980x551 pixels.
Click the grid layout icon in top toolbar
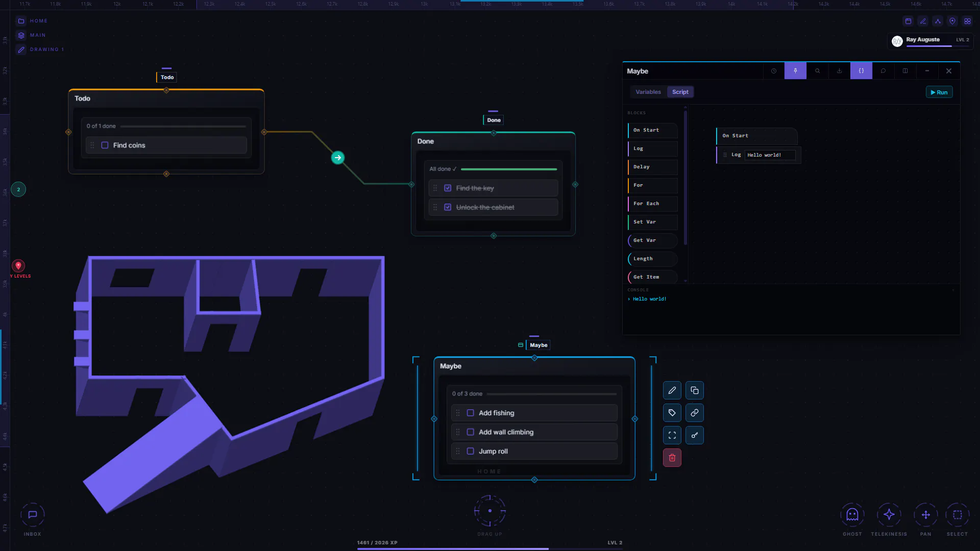point(967,21)
